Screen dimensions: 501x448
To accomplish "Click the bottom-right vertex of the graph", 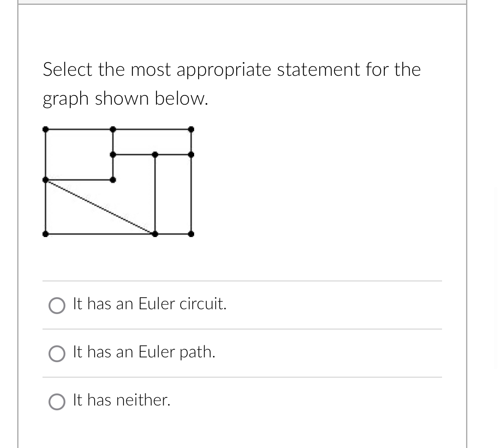I will click(x=191, y=234).
